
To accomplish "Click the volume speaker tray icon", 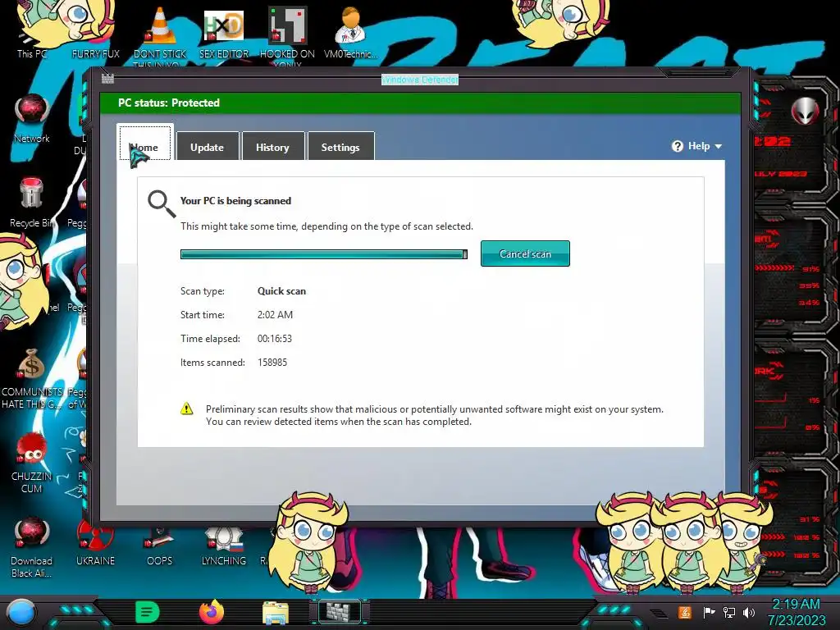I will (749, 612).
